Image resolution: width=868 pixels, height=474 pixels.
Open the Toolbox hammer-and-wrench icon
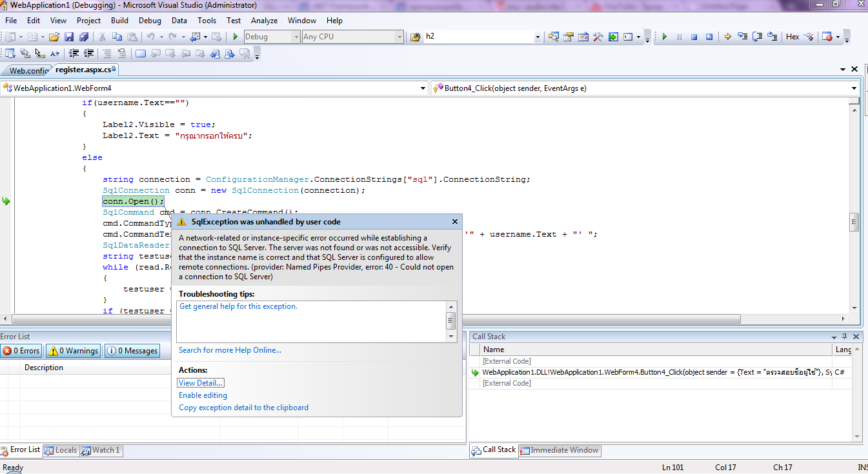598,37
